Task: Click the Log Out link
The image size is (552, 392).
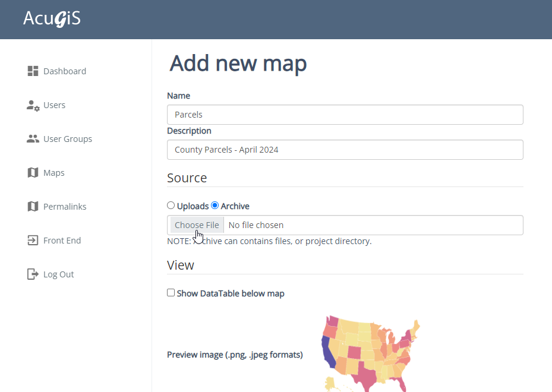Action: 59,274
